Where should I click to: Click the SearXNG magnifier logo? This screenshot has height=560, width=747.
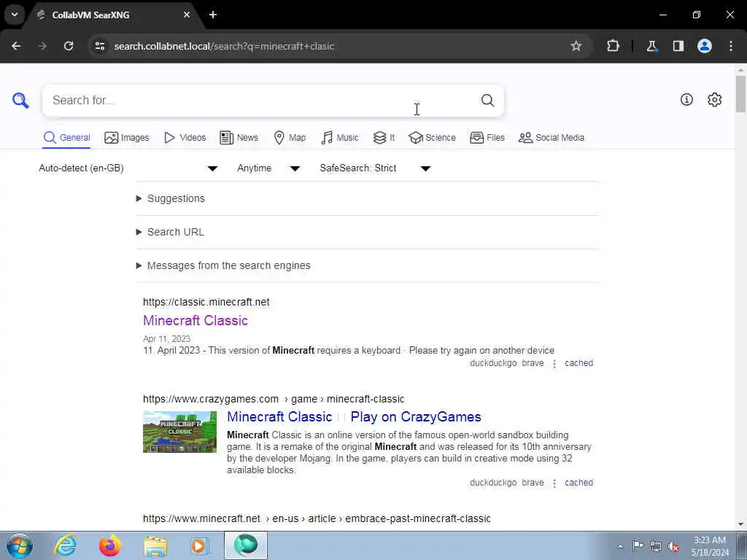pos(20,101)
